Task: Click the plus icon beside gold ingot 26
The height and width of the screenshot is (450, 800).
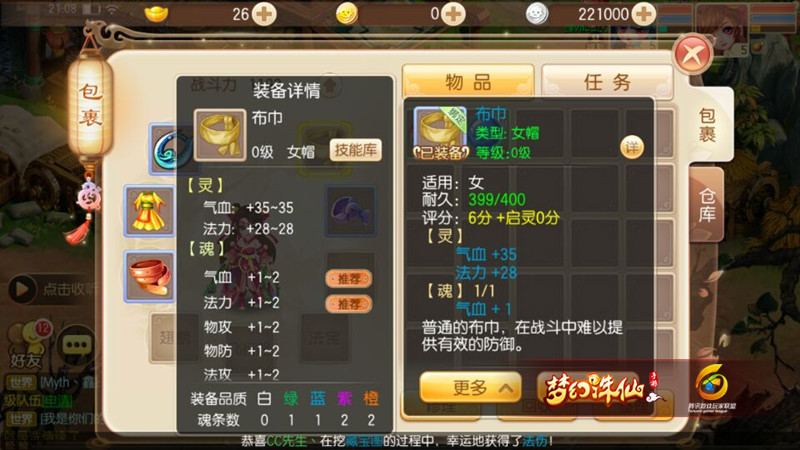Action: pyautogui.click(x=264, y=14)
